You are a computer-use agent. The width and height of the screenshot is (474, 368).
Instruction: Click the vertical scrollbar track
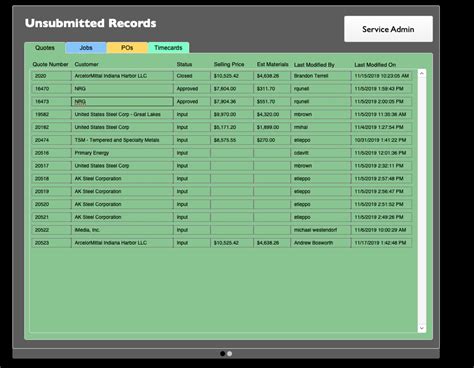tap(422, 201)
